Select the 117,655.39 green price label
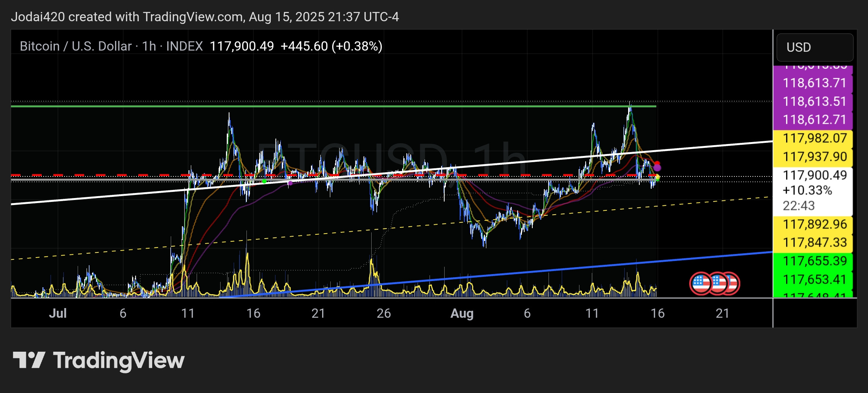The width and height of the screenshot is (868, 393). pyautogui.click(x=813, y=261)
